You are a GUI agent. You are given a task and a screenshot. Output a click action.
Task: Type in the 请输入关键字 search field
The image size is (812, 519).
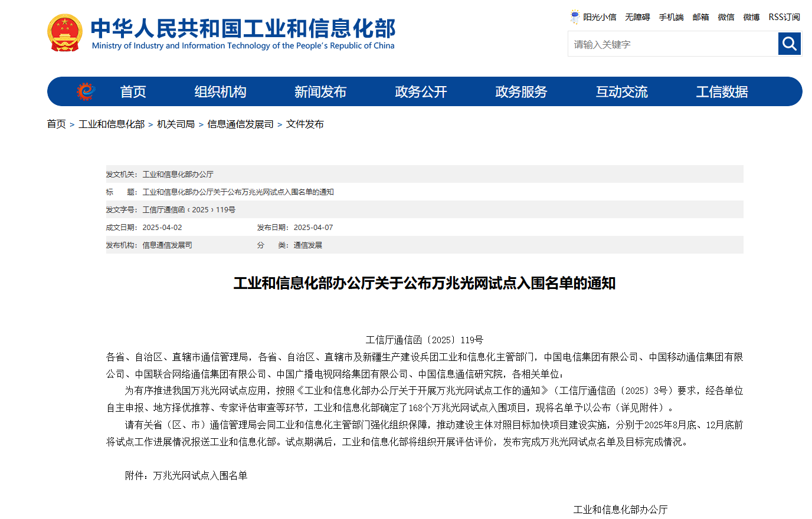673,44
